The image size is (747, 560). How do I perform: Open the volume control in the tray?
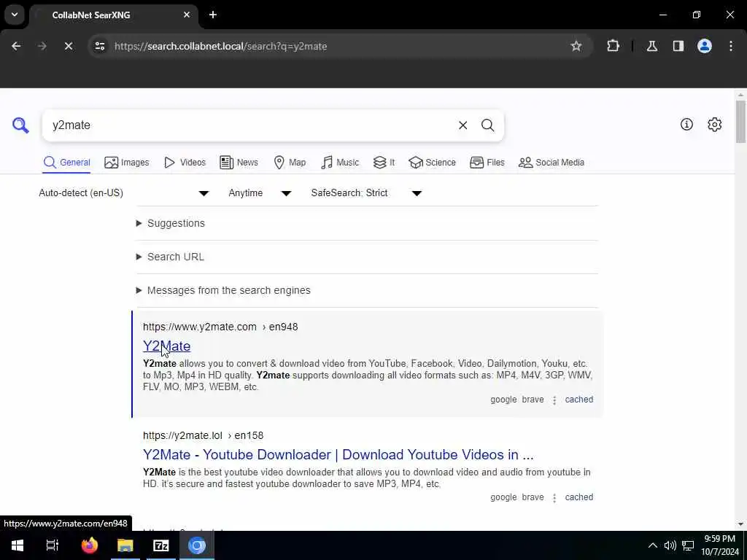tap(670, 545)
